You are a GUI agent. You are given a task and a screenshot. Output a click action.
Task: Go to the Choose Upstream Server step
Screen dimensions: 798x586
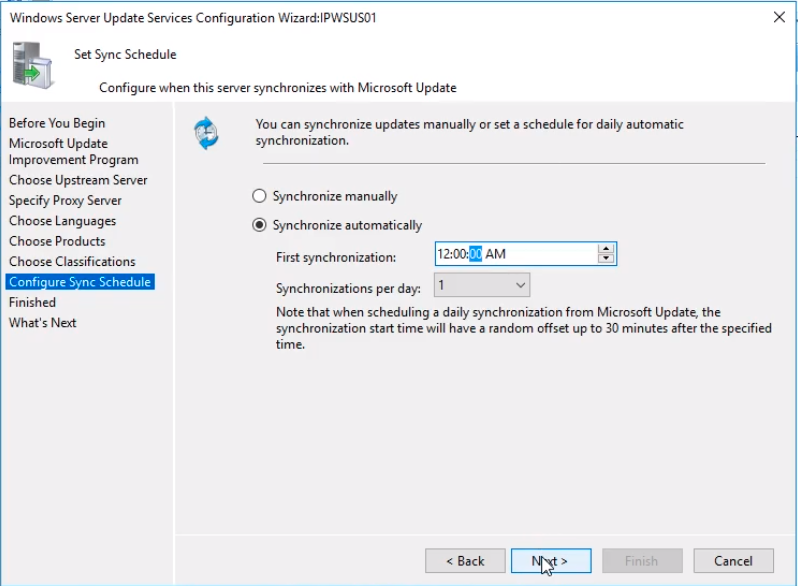coord(78,180)
